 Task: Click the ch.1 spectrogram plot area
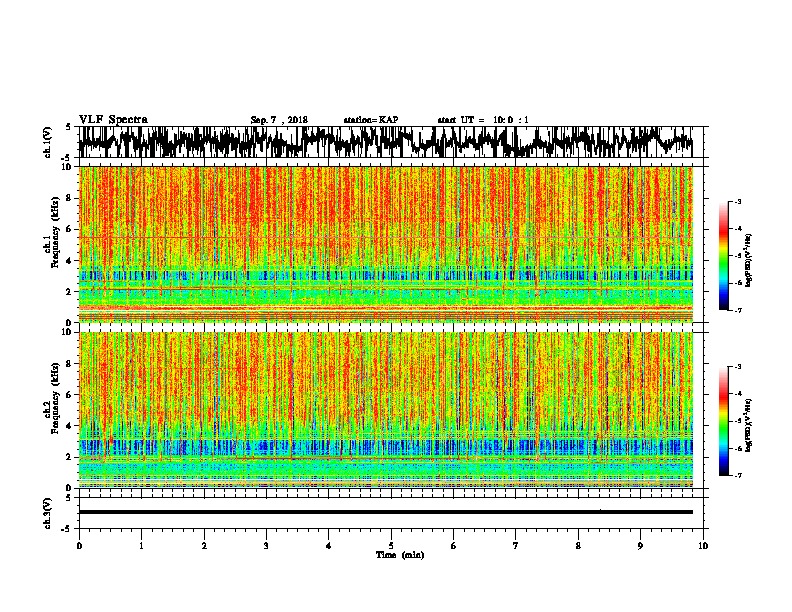pyautogui.click(x=386, y=244)
